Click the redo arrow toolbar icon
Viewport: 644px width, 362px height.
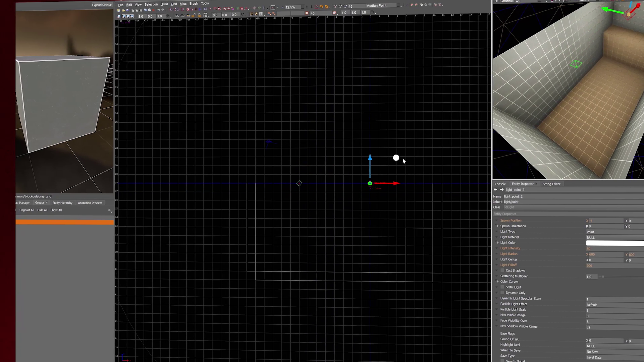tap(163, 10)
